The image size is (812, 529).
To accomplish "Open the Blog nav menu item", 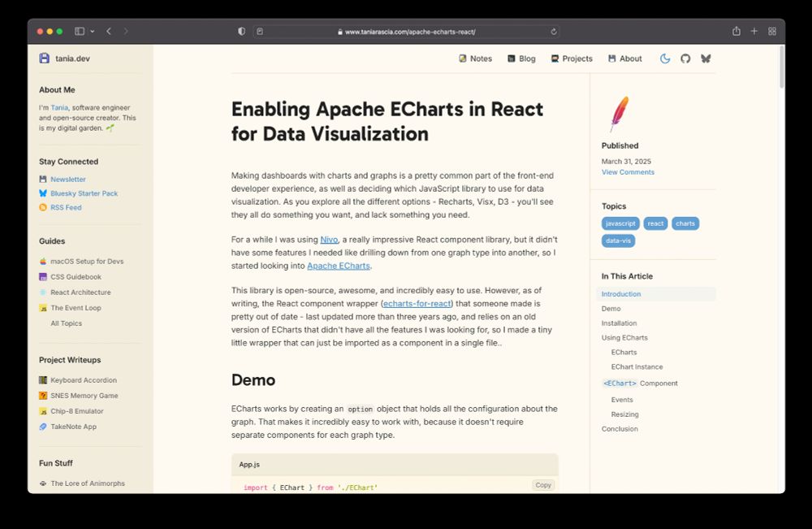I will pos(521,59).
